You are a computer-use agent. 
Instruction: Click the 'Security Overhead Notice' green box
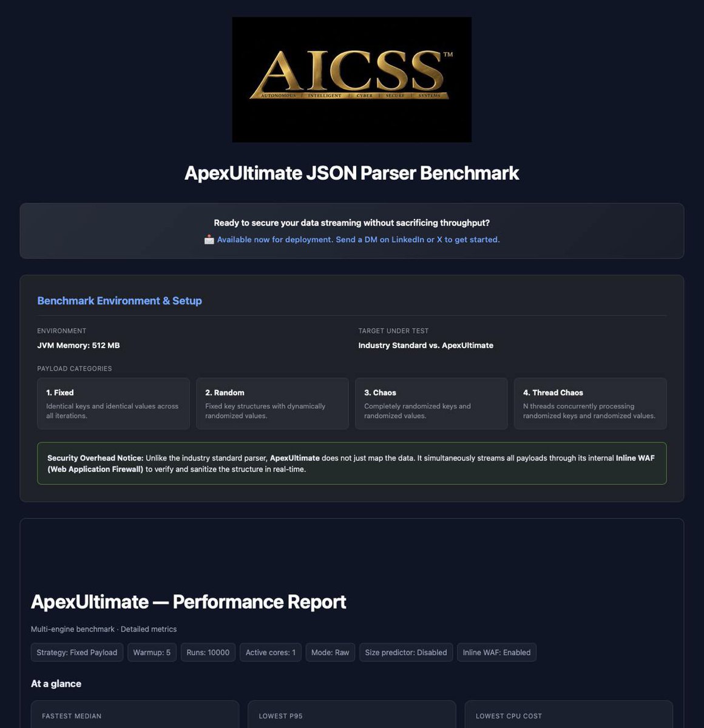352,463
